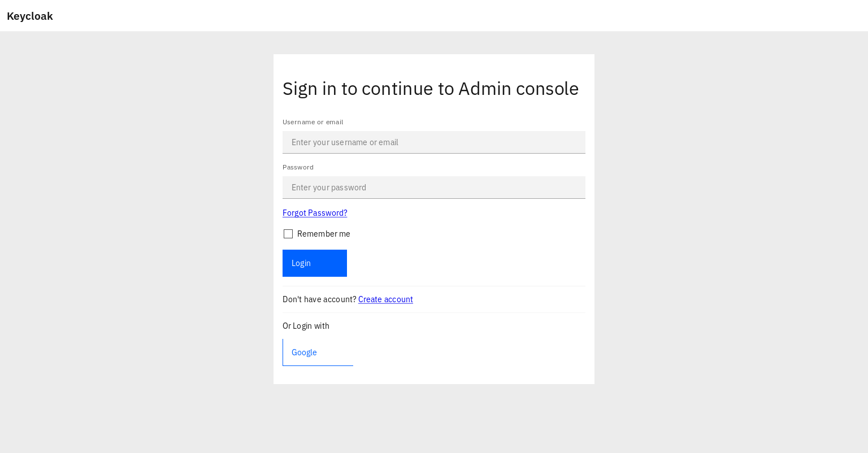
Task: Click Forgot Password? to reset credentials
Action: coord(315,213)
